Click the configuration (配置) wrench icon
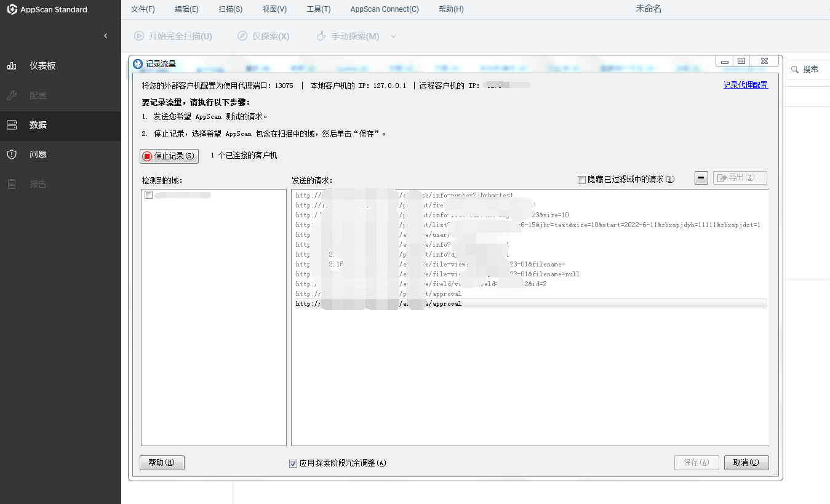This screenshot has width=830, height=504. click(x=12, y=95)
